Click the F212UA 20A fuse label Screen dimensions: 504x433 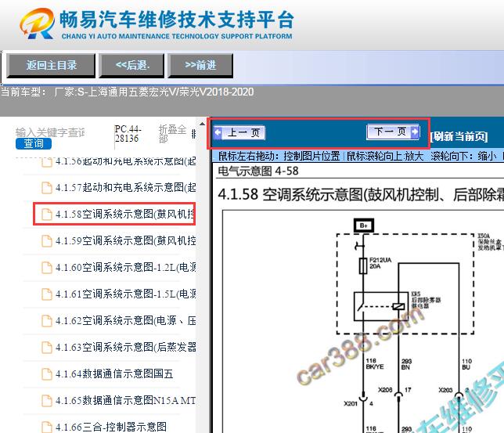pos(380,263)
